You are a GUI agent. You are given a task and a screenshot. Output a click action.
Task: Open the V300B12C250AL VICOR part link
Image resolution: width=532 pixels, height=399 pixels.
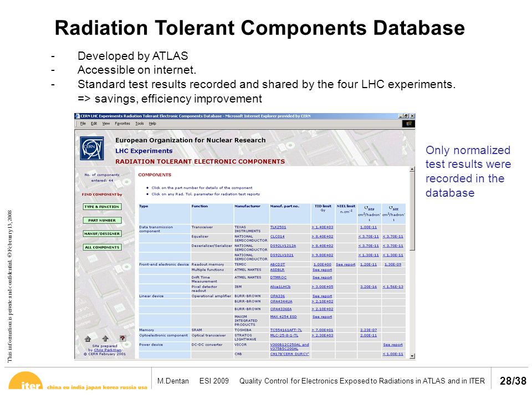tap(289, 346)
